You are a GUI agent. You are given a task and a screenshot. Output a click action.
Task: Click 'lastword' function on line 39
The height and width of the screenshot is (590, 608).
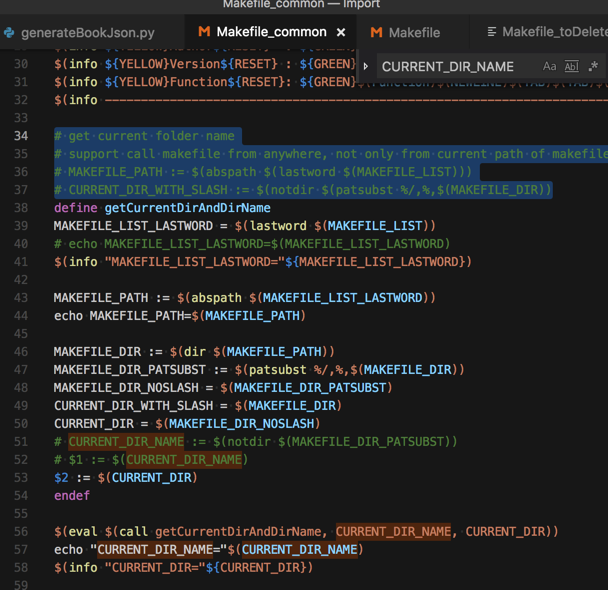click(278, 226)
